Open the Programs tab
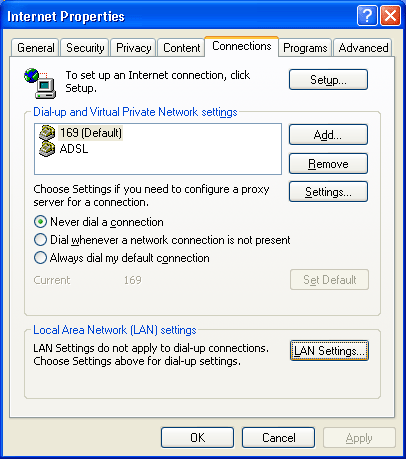Viewport: 406px width, 459px height. [x=305, y=48]
